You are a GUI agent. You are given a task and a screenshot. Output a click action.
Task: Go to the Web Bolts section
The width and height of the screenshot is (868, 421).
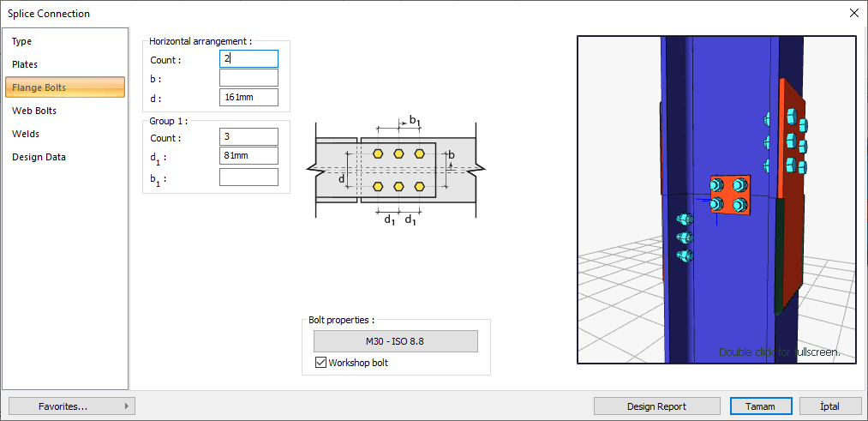pyautogui.click(x=34, y=111)
